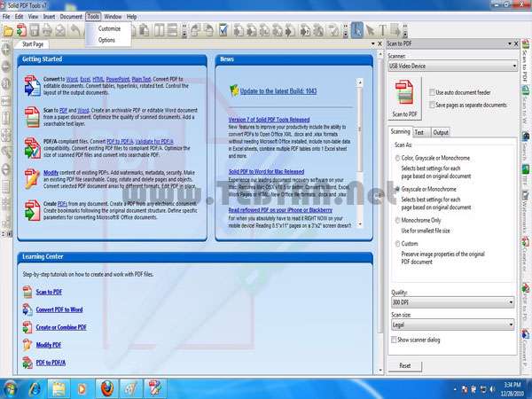This screenshot has width=532, height=399.
Task: Open the Quality 300 DPI dropdown
Action: tap(452, 302)
